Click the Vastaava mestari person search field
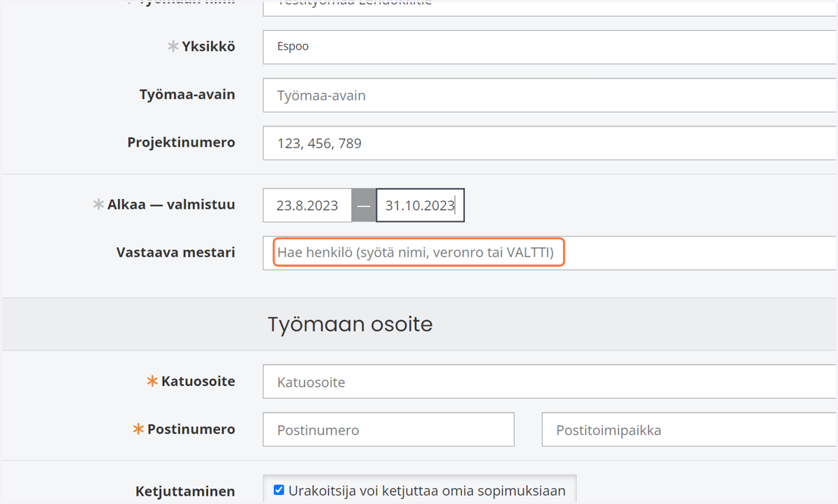 pos(550,253)
